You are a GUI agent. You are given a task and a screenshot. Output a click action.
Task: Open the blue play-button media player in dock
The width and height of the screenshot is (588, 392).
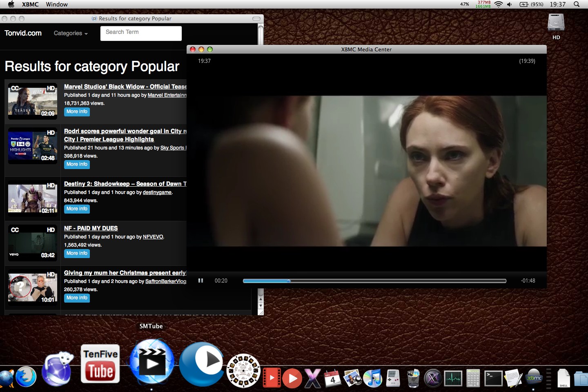[x=202, y=363]
